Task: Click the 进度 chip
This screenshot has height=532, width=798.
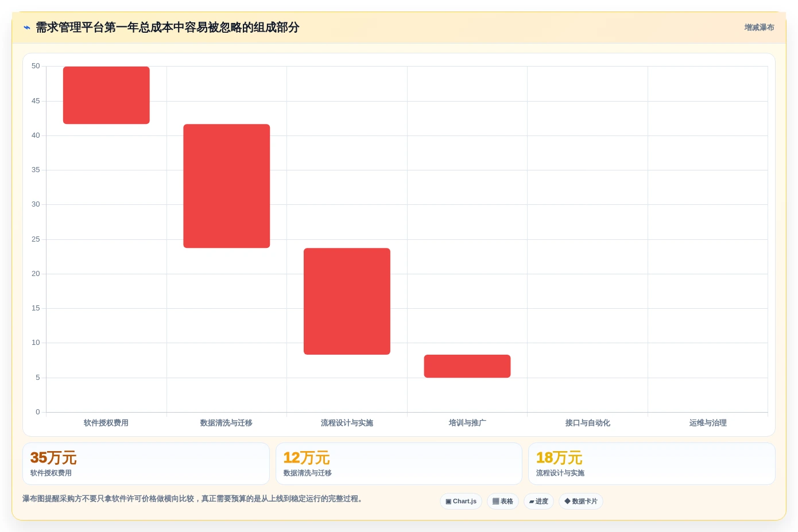Action: tap(539, 501)
